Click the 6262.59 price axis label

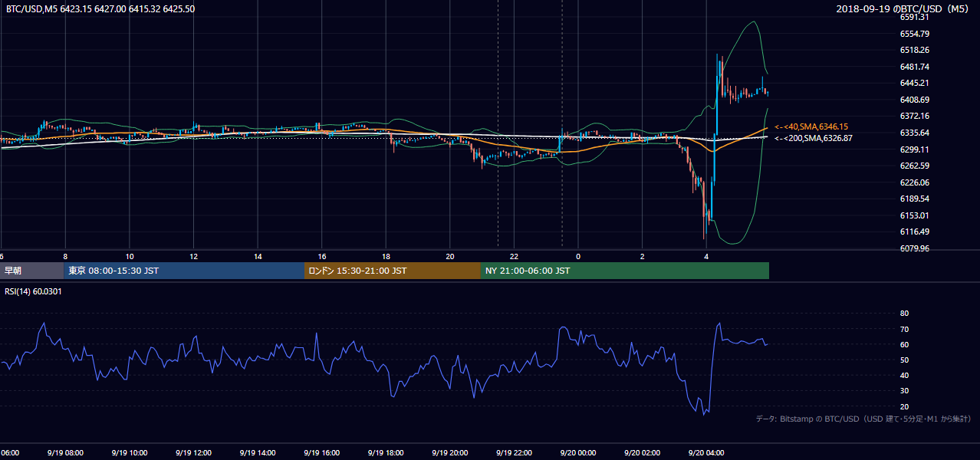[915, 166]
